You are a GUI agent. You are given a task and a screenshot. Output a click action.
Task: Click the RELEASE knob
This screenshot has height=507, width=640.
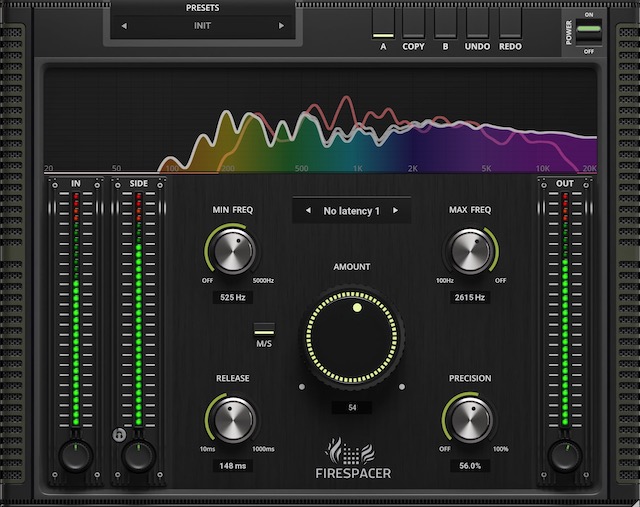click(233, 419)
